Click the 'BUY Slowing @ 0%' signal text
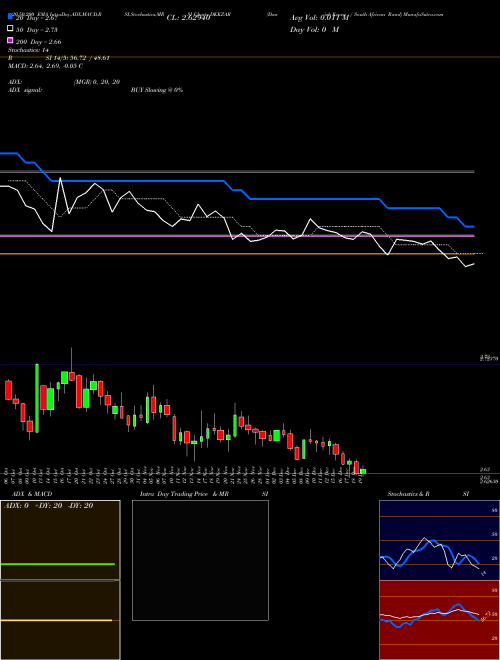Screen dimensions: 500x660 (157, 90)
